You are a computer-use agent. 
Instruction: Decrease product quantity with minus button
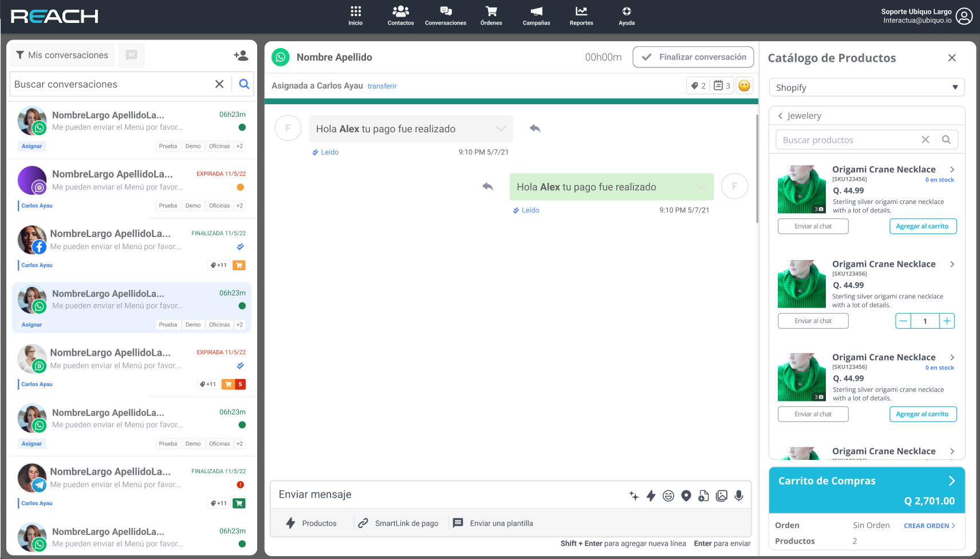click(x=903, y=321)
